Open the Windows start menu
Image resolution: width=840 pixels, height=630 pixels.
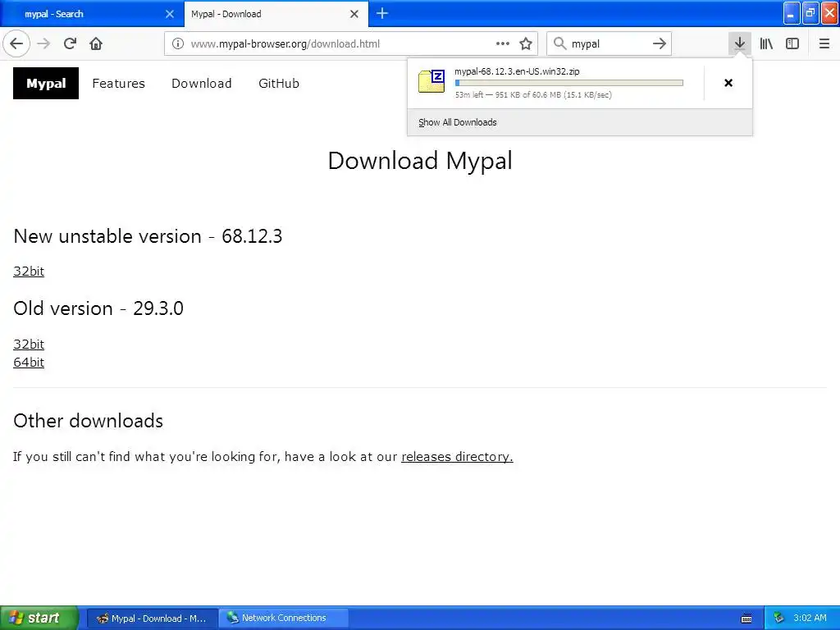click(x=39, y=618)
